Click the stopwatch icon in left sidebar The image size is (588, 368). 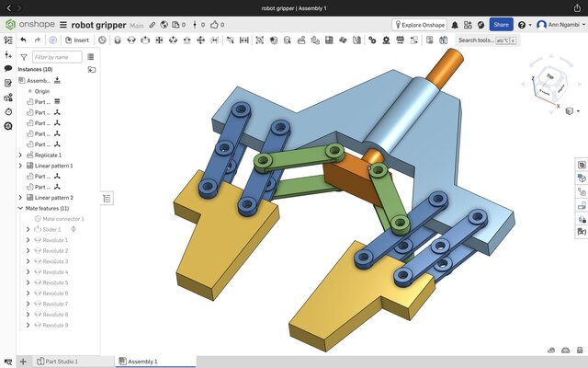(8, 111)
